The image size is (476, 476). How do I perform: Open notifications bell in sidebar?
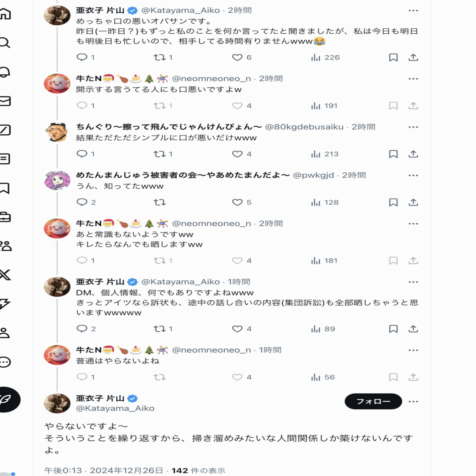tap(5, 72)
